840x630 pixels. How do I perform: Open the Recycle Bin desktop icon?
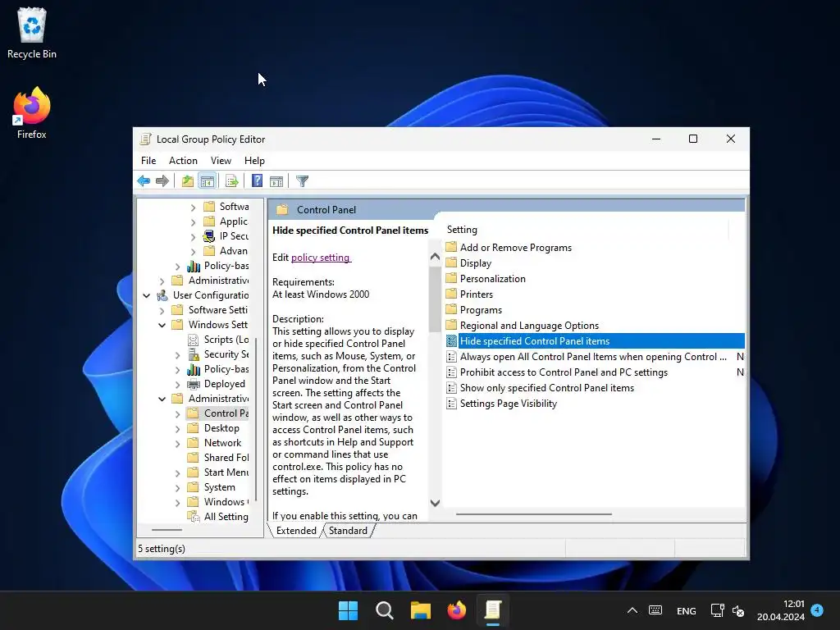[32, 33]
